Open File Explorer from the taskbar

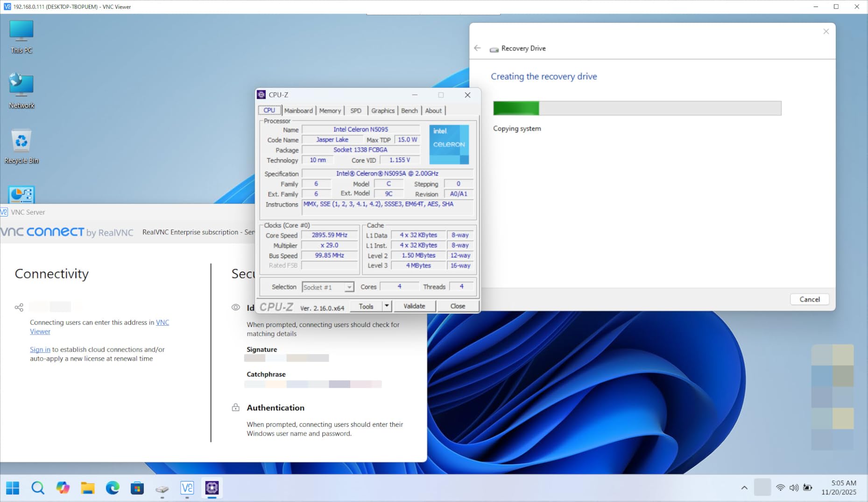87,488
